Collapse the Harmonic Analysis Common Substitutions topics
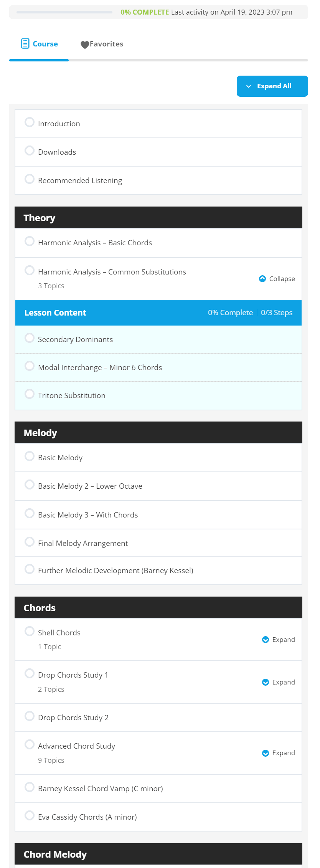Screen dimensions: 320x868 click(x=277, y=279)
